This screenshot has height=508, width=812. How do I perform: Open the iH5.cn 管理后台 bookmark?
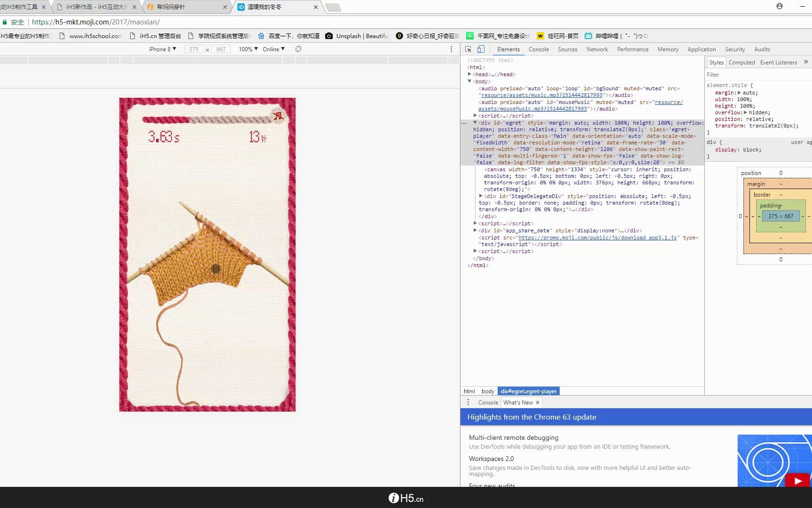tap(155, 36)
